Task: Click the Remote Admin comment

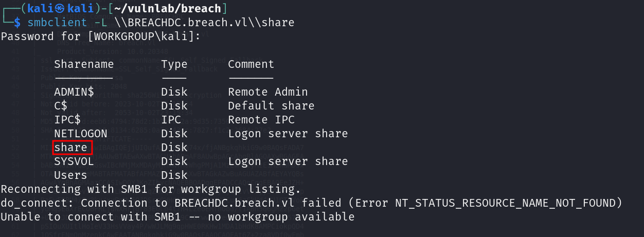Action: 268,92
